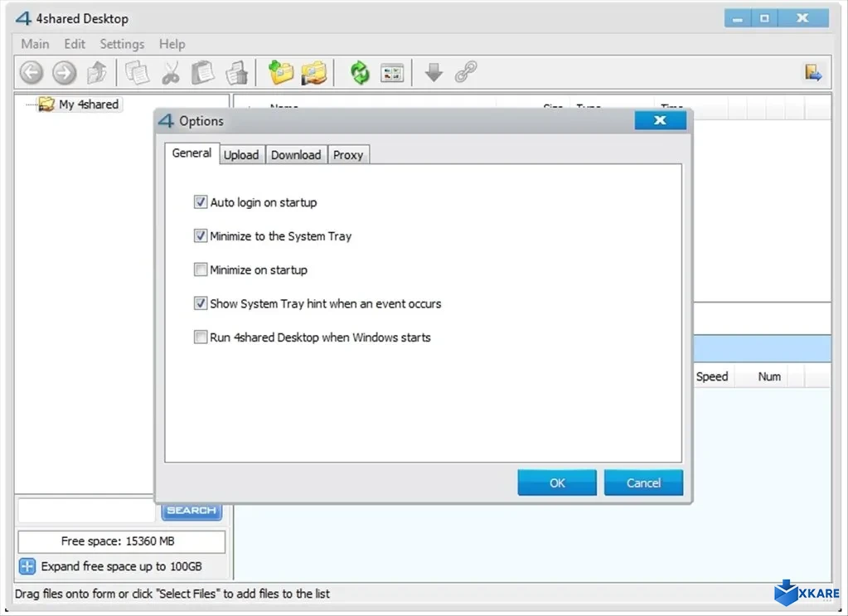Click Cancel in Options dialog
Screen dimensions: 848x616
click(643, 483)
